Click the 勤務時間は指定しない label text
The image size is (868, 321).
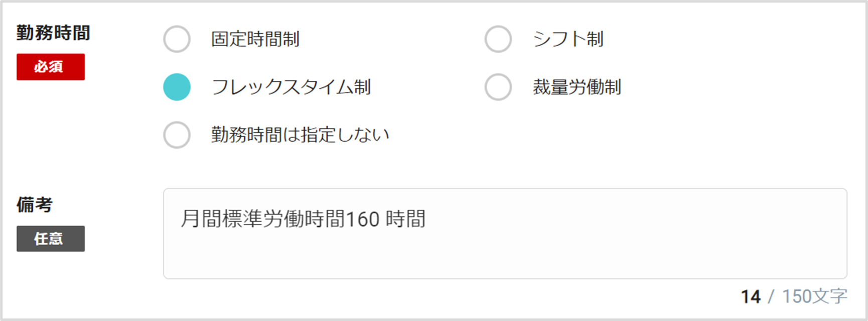point(300,135)
